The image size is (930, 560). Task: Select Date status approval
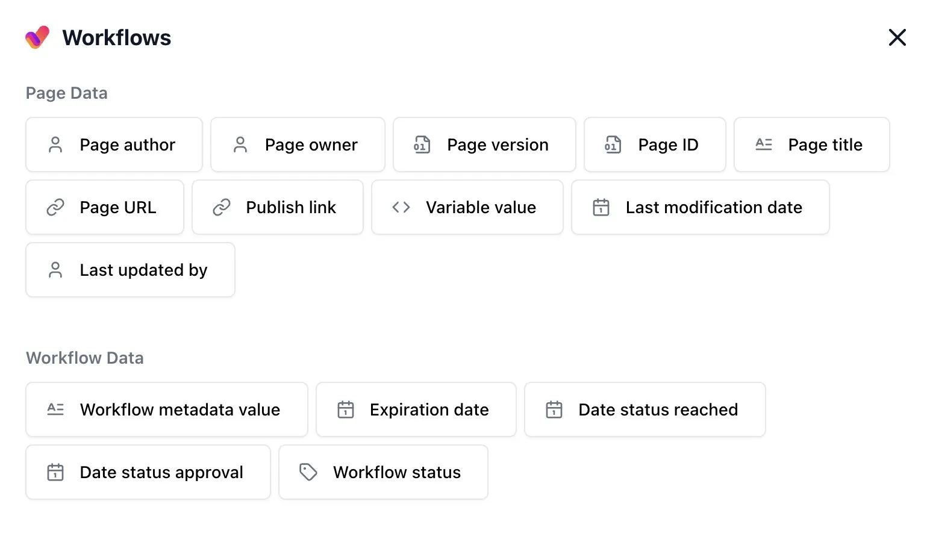(148, 472)
